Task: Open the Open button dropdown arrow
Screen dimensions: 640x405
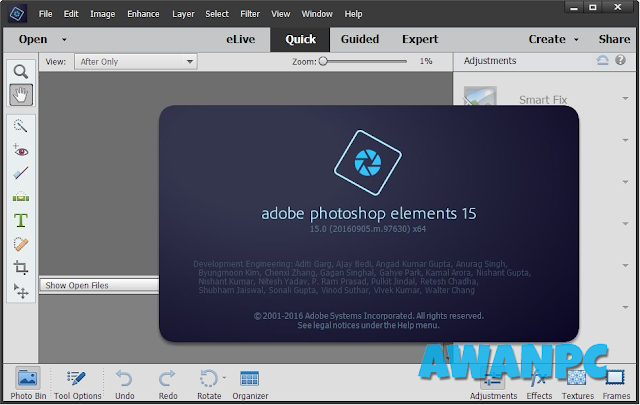Action: [x=64, y=40]
